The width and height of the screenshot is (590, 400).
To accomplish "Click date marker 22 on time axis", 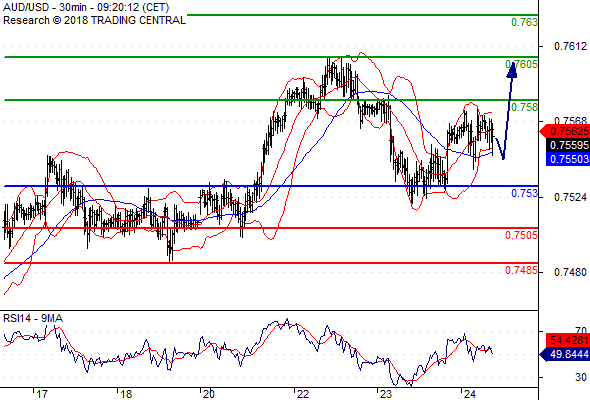I will click(x=302, y=394).
